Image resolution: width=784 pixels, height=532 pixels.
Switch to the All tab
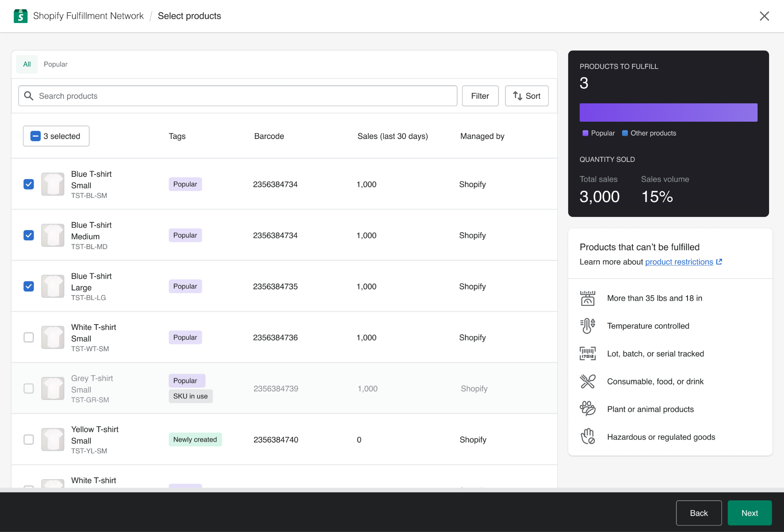pyautogui.click(x=27, y=64)
